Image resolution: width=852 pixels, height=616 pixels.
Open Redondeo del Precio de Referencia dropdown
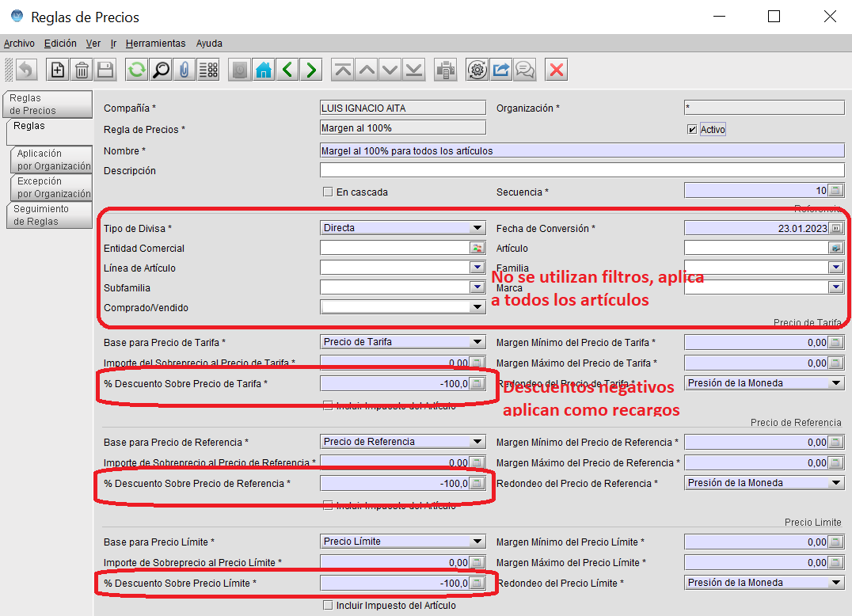tap(836, 482)
